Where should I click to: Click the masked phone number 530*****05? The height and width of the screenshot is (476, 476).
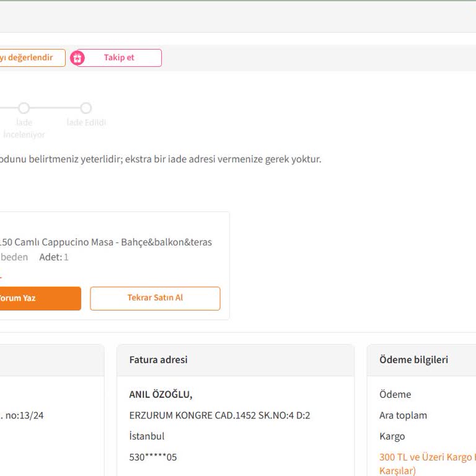click(152, 457)
